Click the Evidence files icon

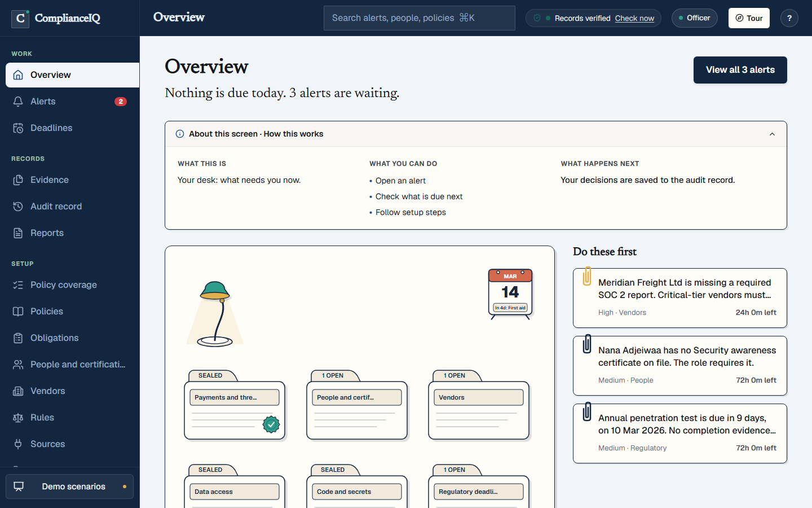point(18,180)
